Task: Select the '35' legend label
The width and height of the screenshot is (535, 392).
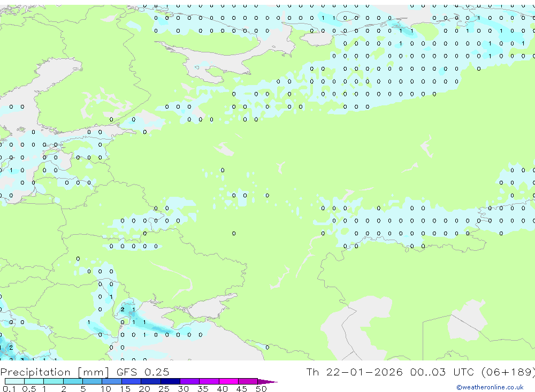Action: [203, 389]
